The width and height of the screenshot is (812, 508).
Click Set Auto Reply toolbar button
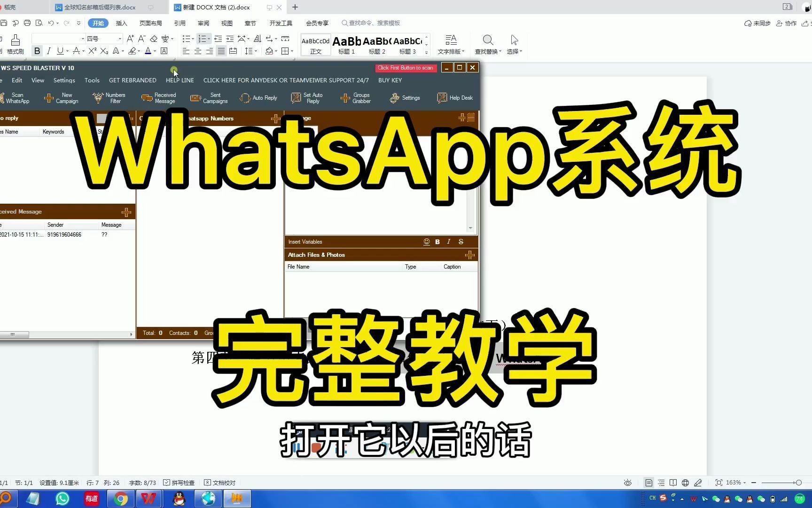pyautogui.click(x=307, y=98)
